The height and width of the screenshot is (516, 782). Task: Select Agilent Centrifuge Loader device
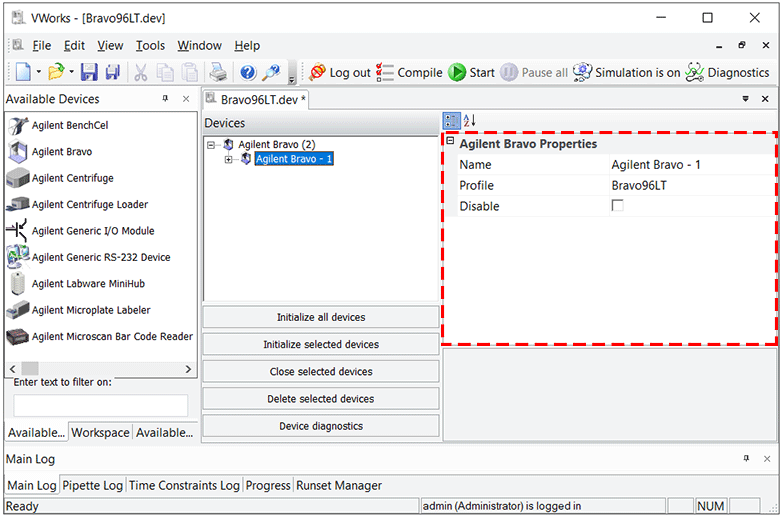pyautogui.click(x=90, y=204)
